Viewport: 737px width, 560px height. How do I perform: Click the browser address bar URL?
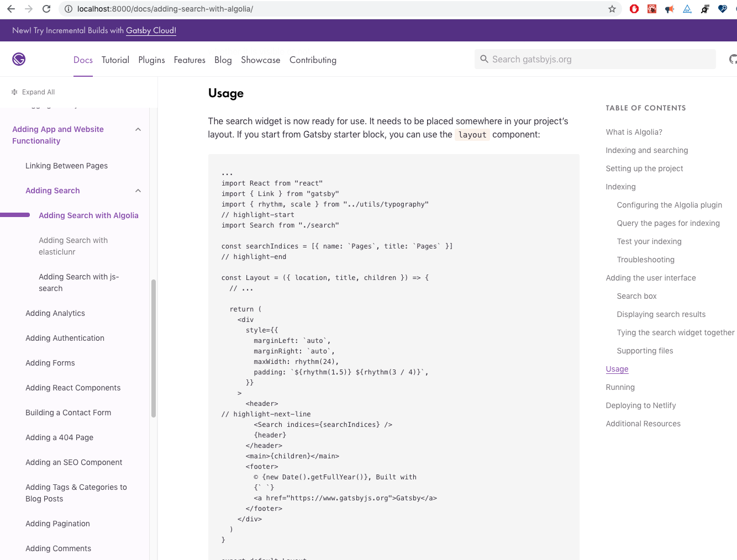pos(165,9)
